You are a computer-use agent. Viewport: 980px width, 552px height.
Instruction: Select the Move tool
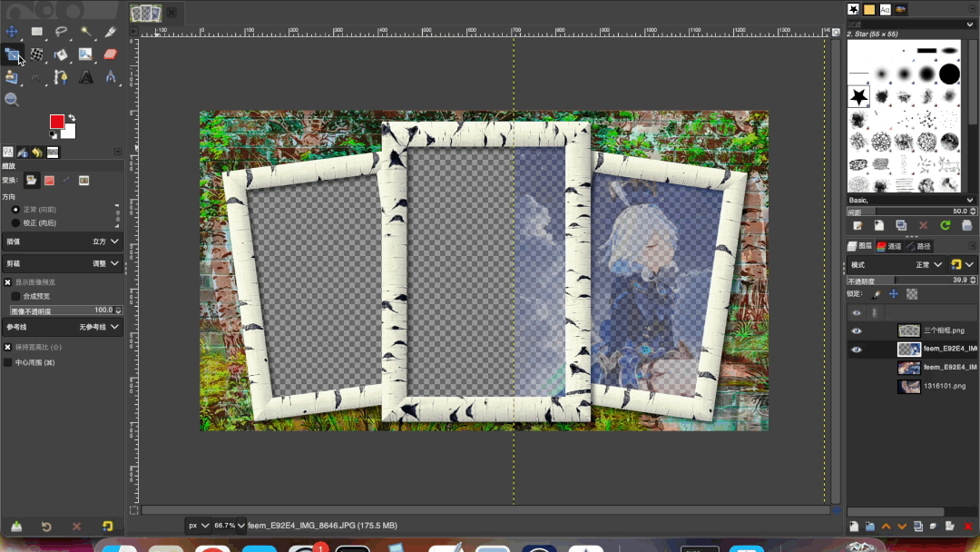[x=11, y=31]
